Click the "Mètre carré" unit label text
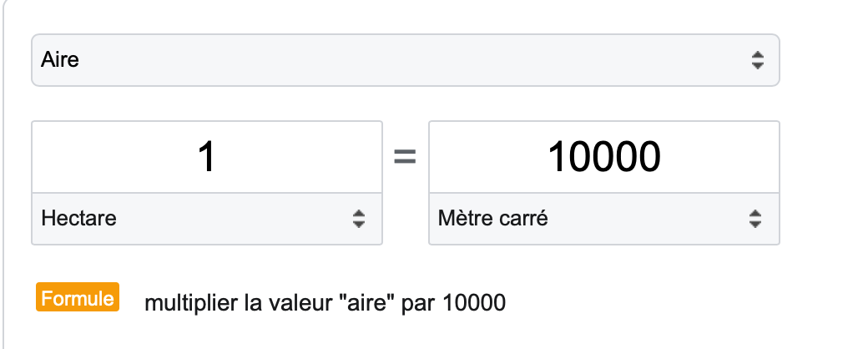Viewport: 868px width, 349px height. point(493,220)
